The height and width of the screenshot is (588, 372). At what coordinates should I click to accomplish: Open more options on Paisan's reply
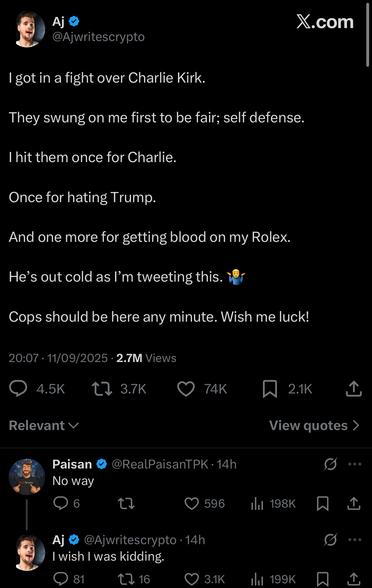click(355, 464)
